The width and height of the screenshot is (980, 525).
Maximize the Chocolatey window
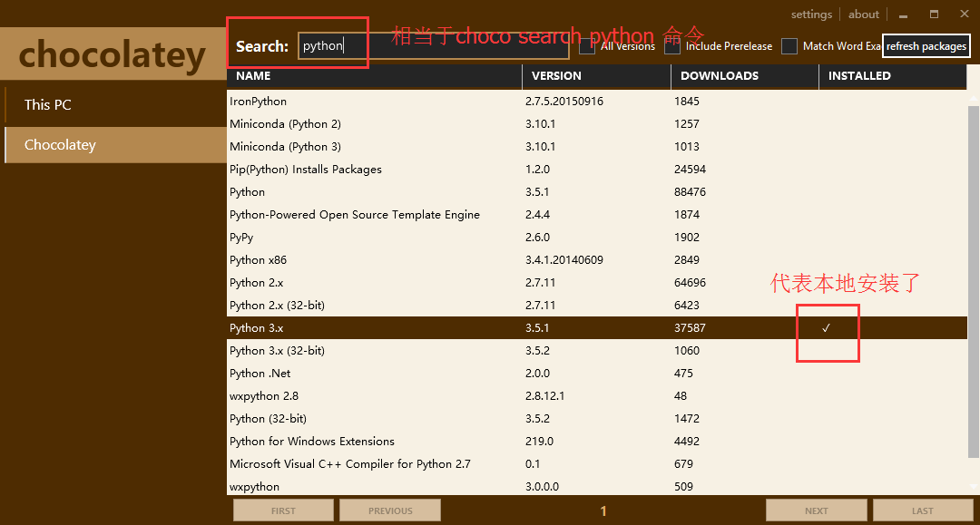coord(934,14)
